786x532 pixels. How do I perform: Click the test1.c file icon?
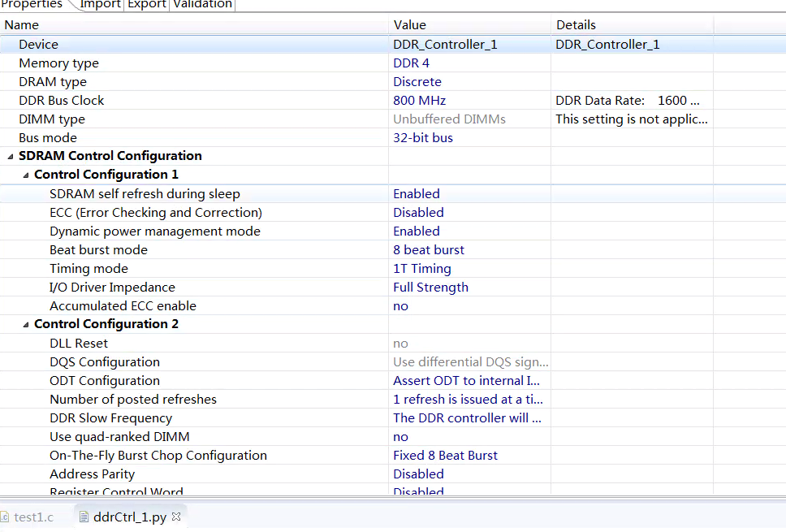point(5,517)
